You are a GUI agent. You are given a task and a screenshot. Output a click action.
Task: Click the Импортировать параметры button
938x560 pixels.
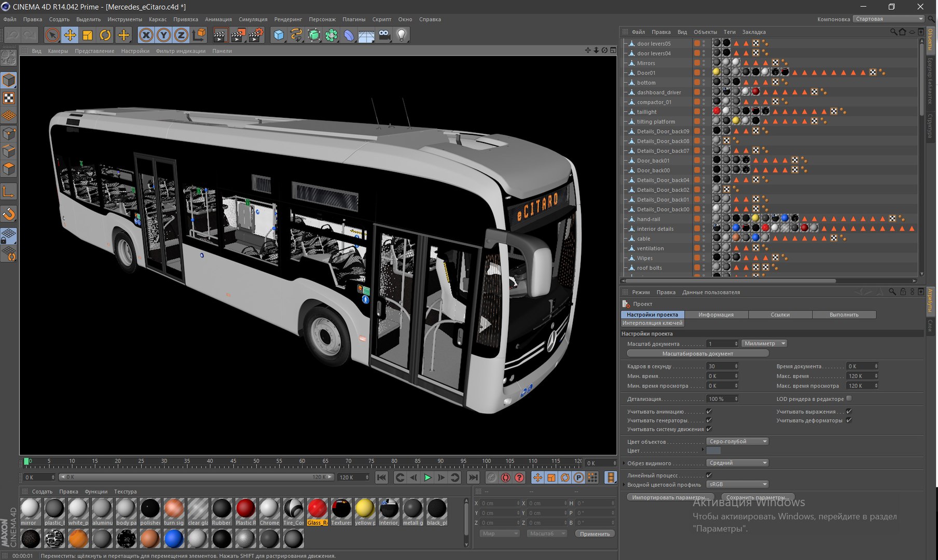pyautogui.click(x=670, y=497)
